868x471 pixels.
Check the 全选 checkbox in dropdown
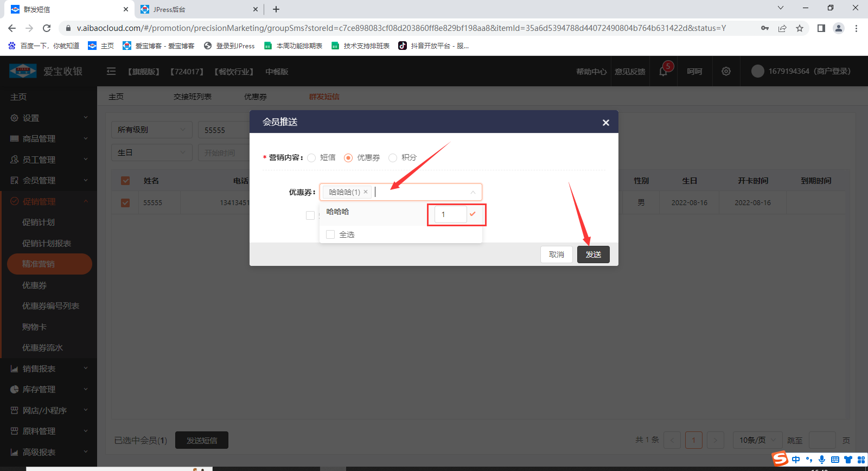point(330,234)
